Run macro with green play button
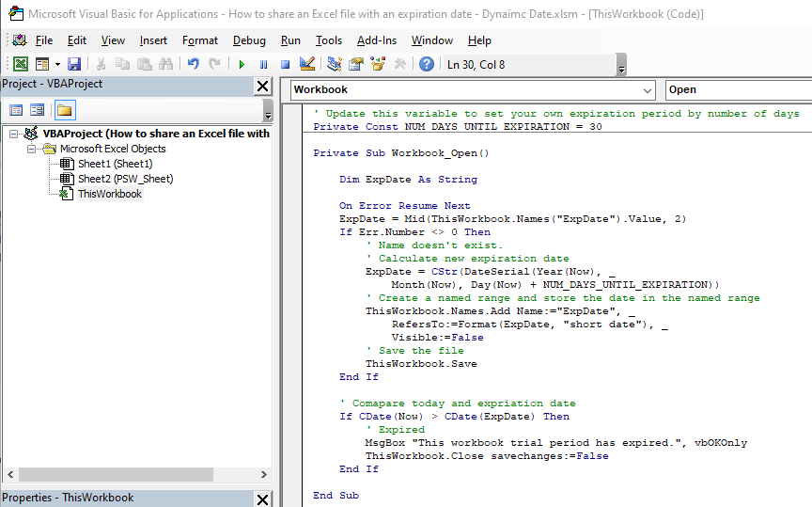Image resolution: width=812 pixels, height=507 pixels. click(242, 64)
